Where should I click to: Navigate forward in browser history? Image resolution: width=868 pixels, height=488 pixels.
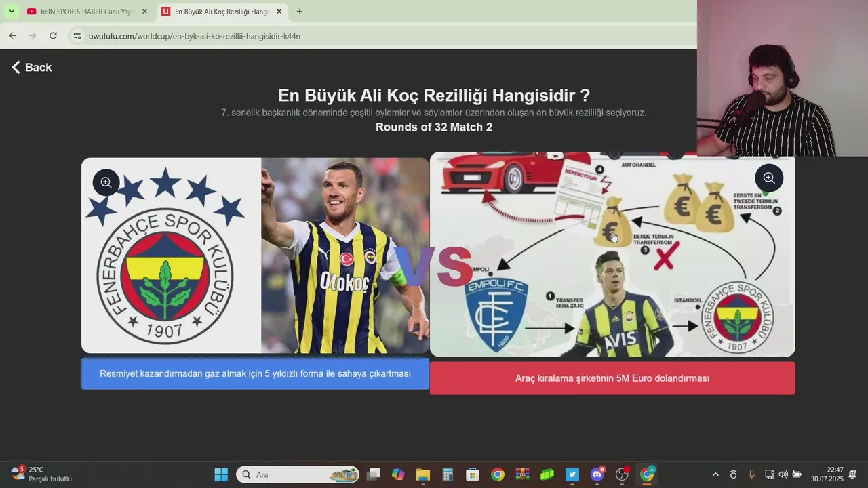33,35
